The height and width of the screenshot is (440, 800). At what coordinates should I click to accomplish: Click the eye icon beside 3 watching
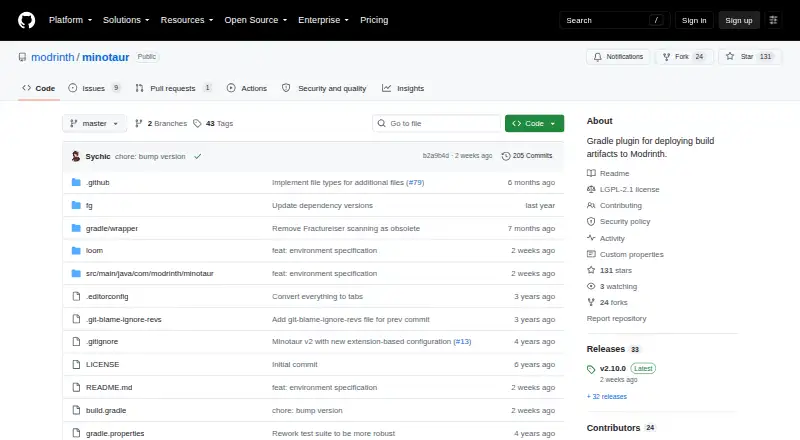[591, 286]
